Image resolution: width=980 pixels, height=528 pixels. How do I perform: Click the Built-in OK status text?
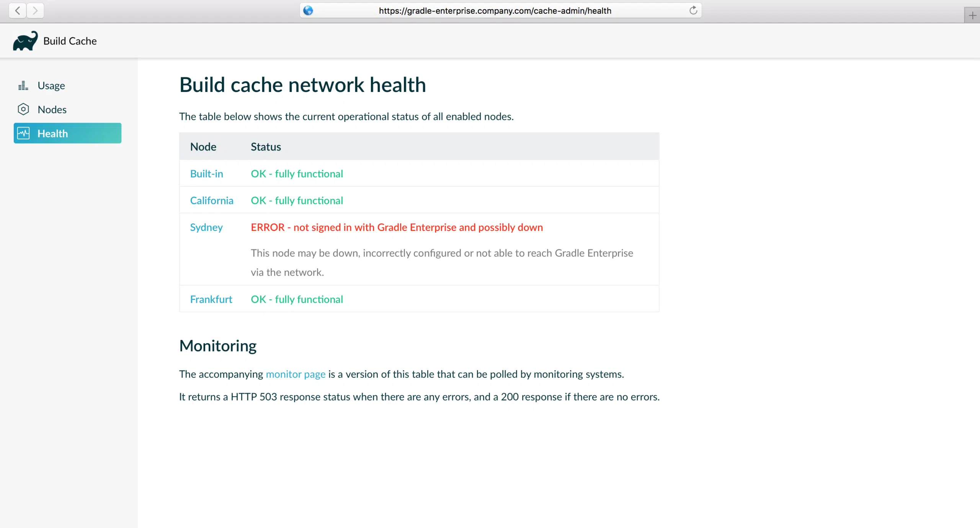(297, 173)
